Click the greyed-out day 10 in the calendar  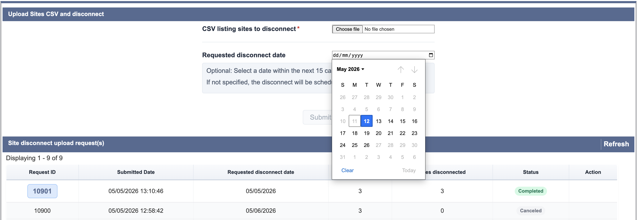343,121
